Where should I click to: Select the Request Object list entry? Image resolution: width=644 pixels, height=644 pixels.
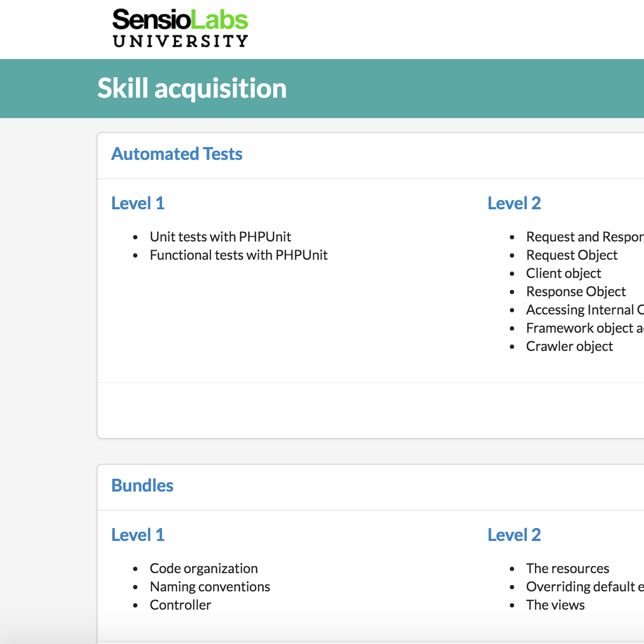click(x=572, y=255)
